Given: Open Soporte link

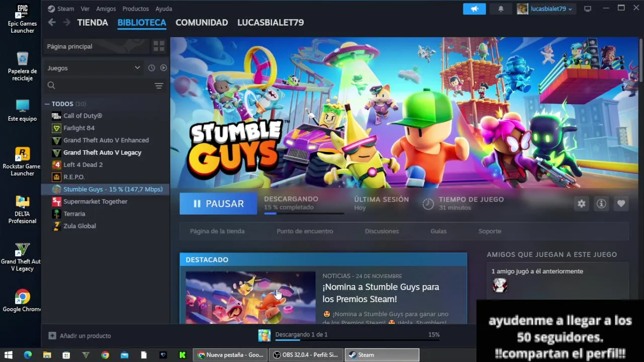Looking at the screenshot, I should click(490, 231).
